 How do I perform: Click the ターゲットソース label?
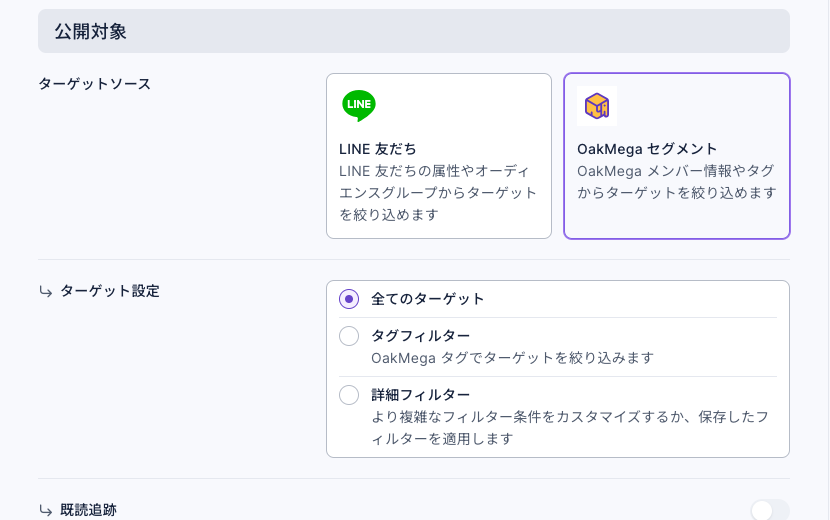pyautogui.click(x=95, y=84)
